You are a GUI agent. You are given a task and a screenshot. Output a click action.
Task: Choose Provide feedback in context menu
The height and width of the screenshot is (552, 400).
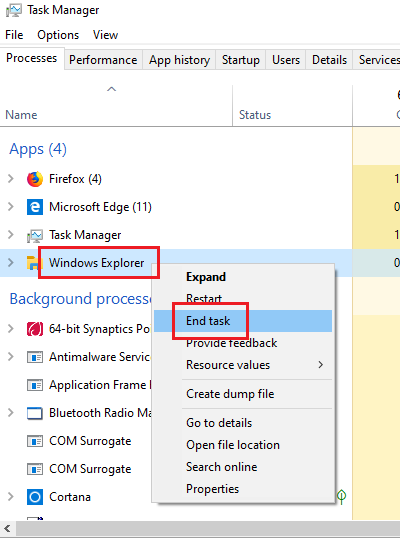243,343
